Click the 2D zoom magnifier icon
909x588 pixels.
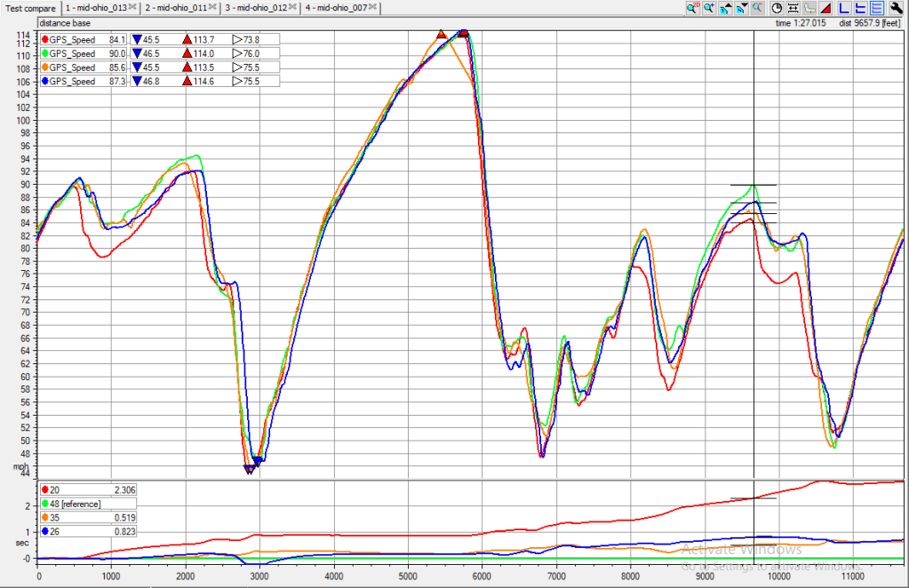click(693, 7)
